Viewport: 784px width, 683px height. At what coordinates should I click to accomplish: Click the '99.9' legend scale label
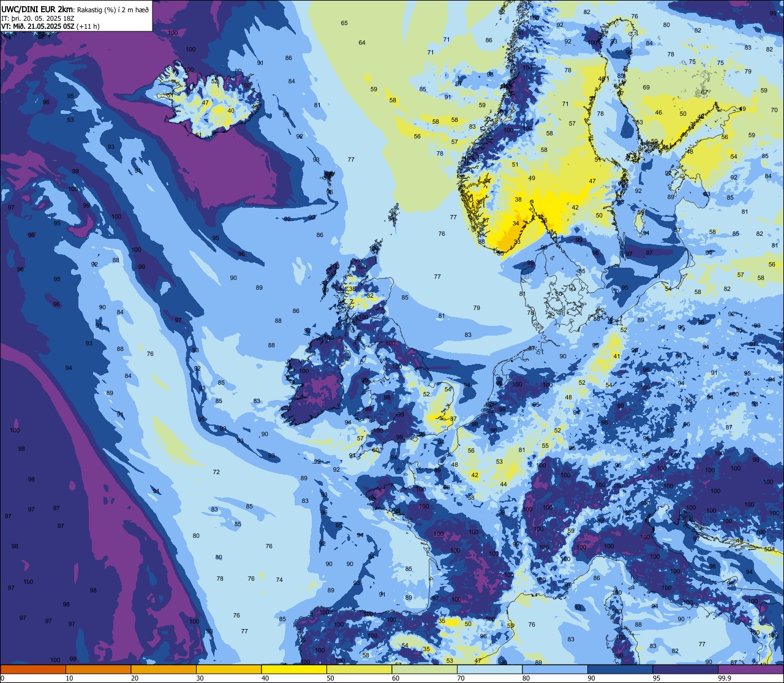click(x=725, y=678)
